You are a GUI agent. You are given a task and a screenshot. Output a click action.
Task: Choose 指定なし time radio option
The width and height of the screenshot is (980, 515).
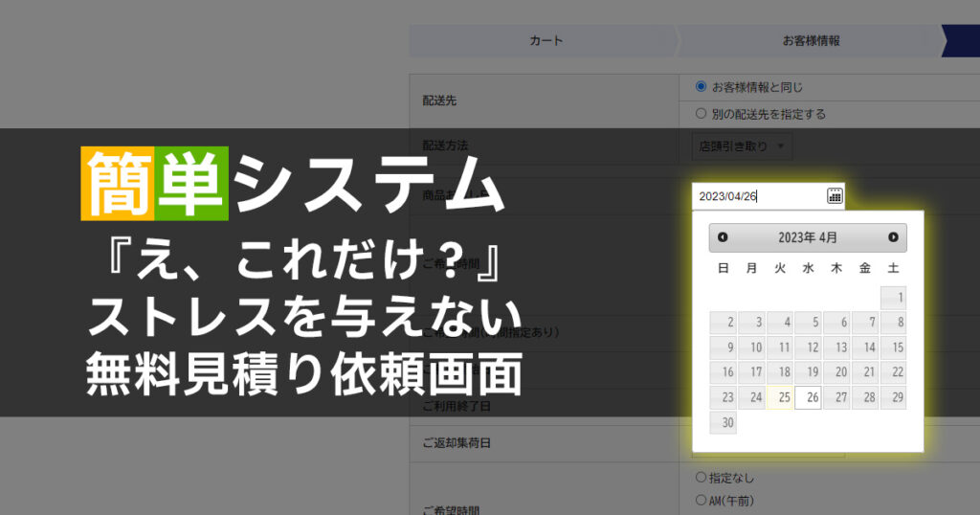pos(701,478)
